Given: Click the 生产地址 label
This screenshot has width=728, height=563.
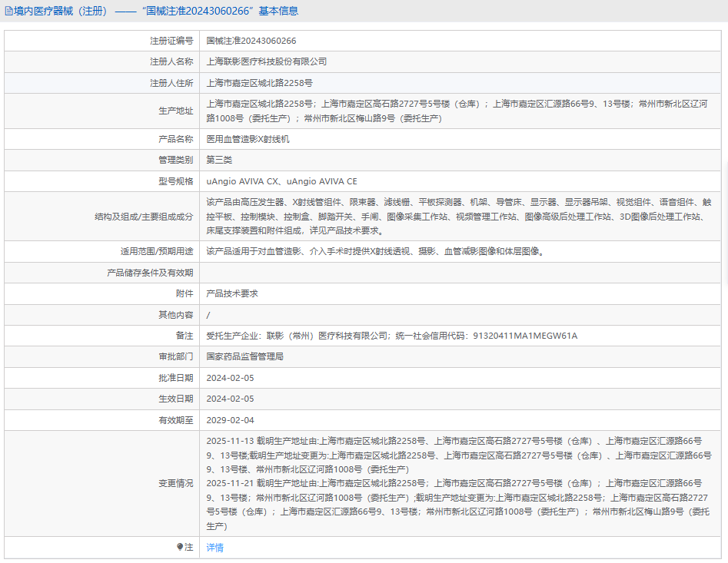Looking at the screenshot, I should point(175,111).
